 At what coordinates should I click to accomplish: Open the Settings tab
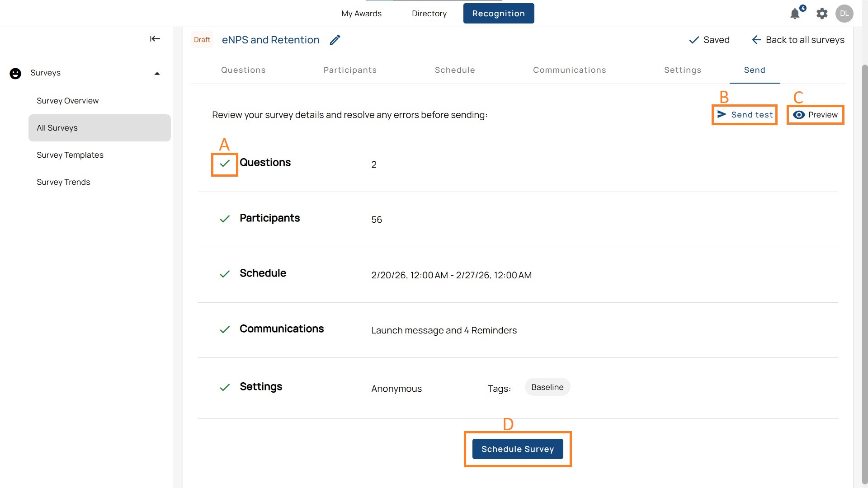[683, 70]
